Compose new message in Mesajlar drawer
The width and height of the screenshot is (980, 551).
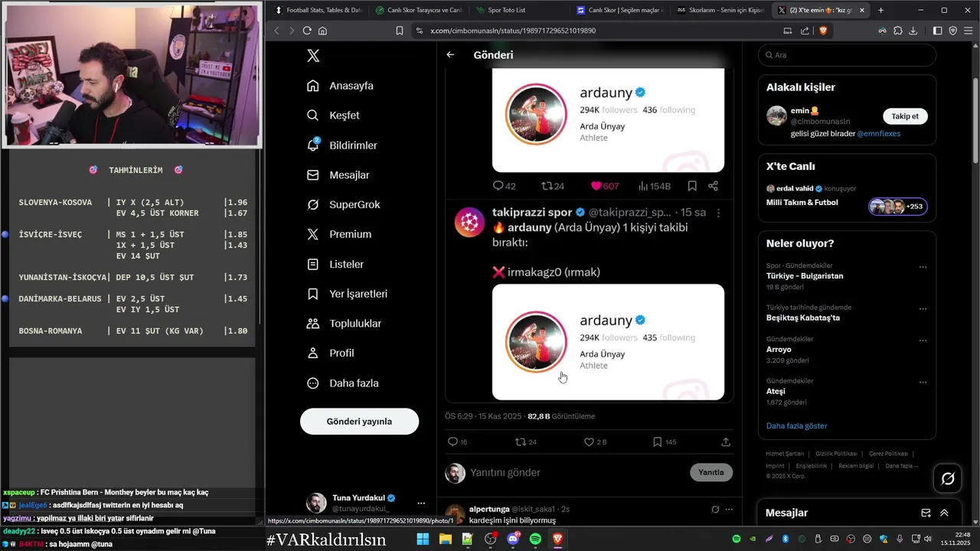click(x=926, y=513)
